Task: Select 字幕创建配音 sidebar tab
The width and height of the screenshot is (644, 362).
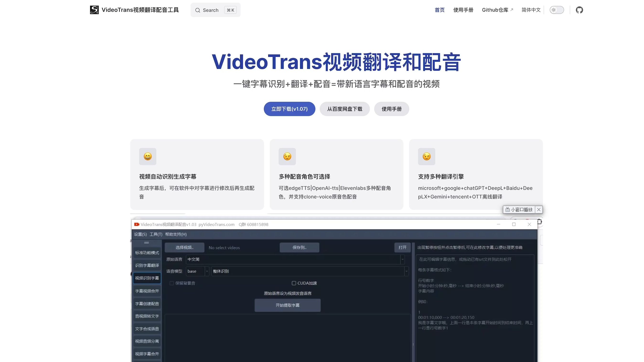Action: click(147, 304)
